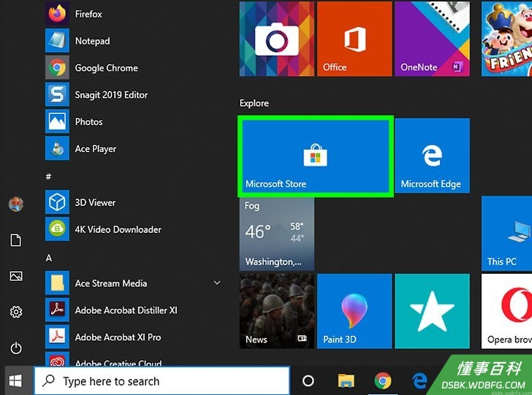The width and height of the screenshot is (532, 395).
Task: Launch Notepad from the app list
Action: point(92,41)
